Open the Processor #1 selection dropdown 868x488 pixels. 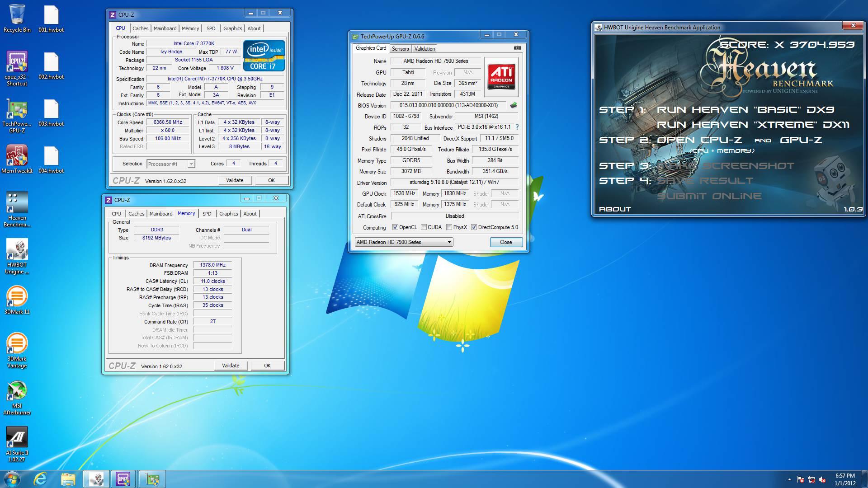click(170, 164)
